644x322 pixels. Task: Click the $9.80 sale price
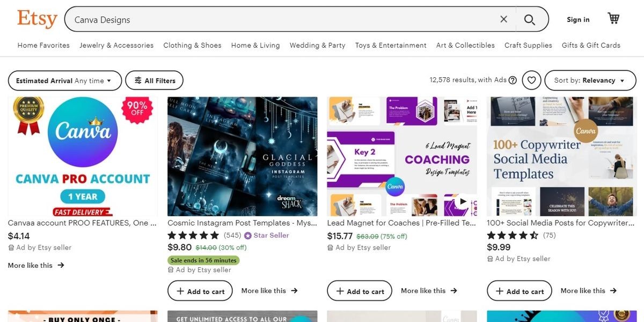click(179, 247)
